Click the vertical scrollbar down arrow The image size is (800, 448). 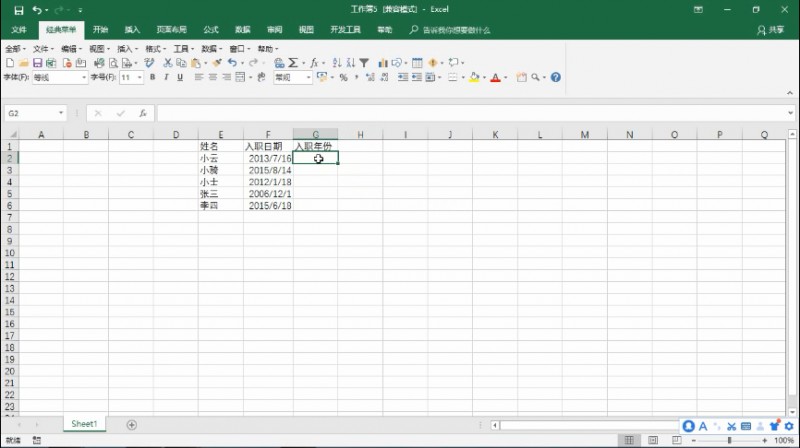792,412
